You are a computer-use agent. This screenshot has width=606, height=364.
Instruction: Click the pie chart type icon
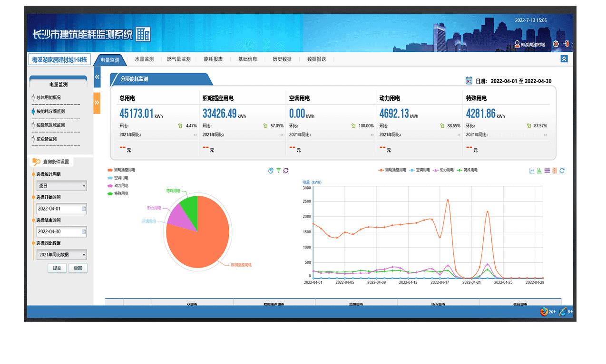271,171
